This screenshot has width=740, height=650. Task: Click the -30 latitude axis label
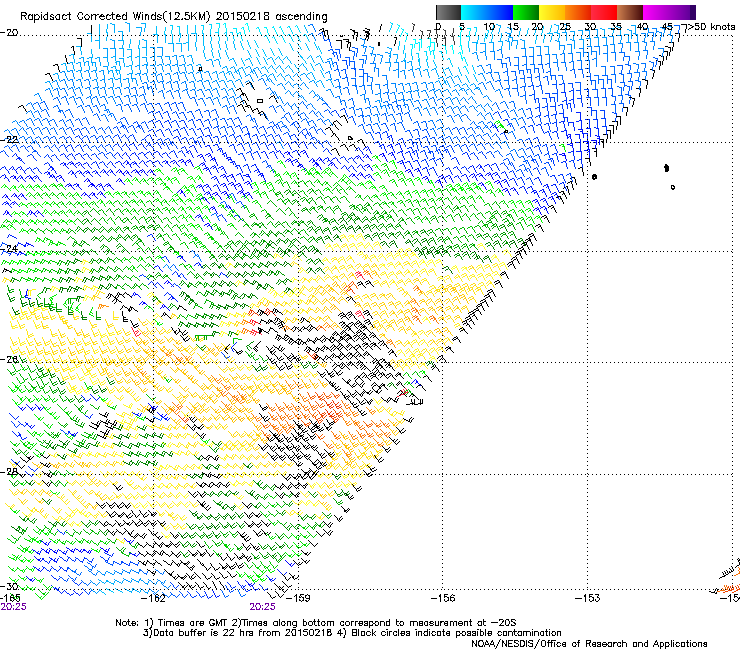[9, 586]
